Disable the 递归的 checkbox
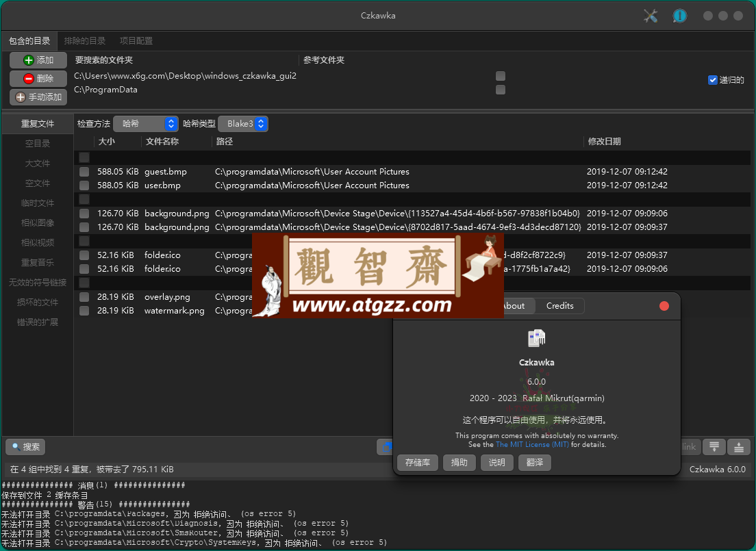This screenshot has height=551, width=756. pyautogui.click(x=713, y=80)
